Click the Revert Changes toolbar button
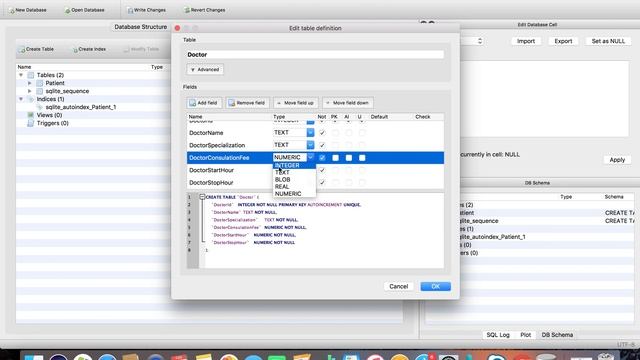Screen dimensions: 640x360 click(204, 10)
